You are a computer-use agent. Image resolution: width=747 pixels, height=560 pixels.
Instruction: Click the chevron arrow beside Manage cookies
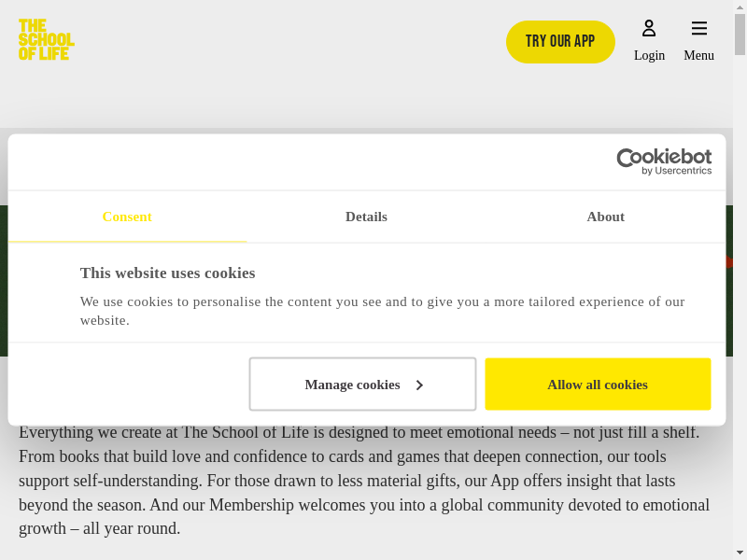coord(419,385)
